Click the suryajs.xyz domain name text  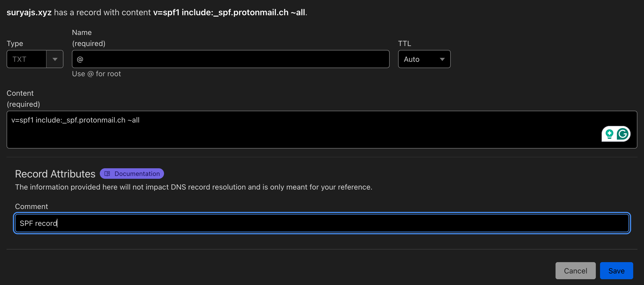point(29,12)
